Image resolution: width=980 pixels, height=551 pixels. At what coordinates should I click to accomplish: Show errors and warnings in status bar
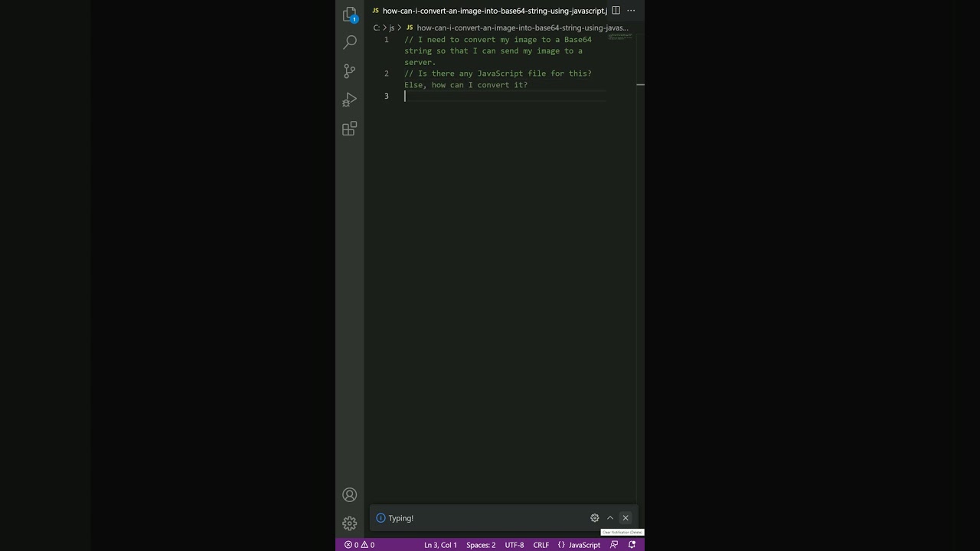359,545
